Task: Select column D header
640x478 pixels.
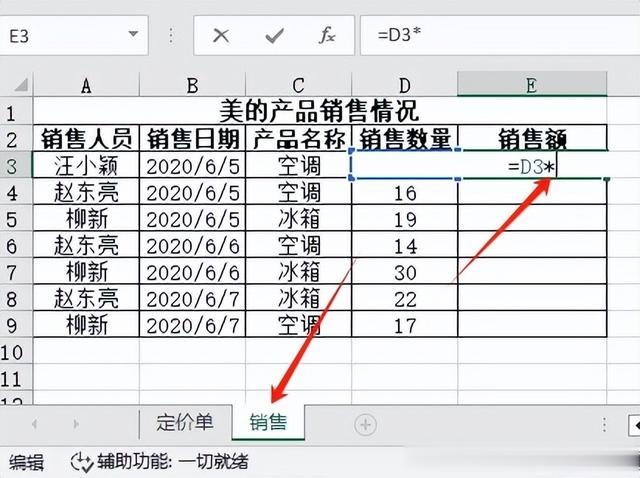Action: 404,85
